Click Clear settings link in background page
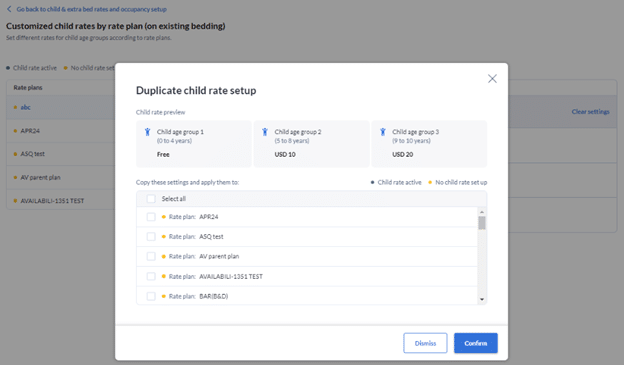The image size is (624, 365). pyautogui.click(x=591, y=111)
